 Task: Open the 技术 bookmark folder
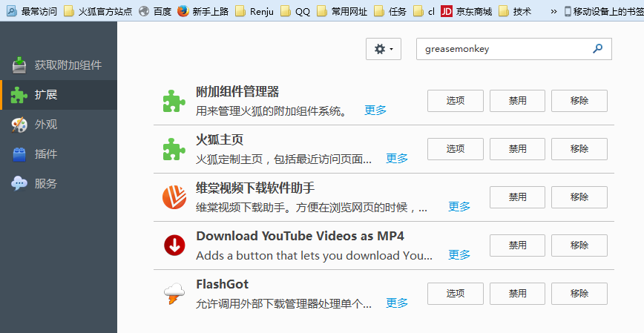pyautogui.click(x=515, y=11)
